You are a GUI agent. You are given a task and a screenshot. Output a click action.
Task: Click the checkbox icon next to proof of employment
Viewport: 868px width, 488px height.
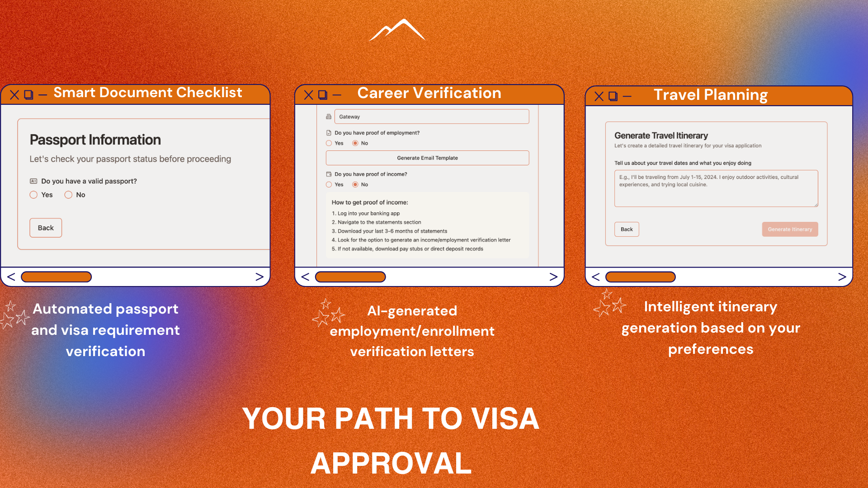click(328, 132)
